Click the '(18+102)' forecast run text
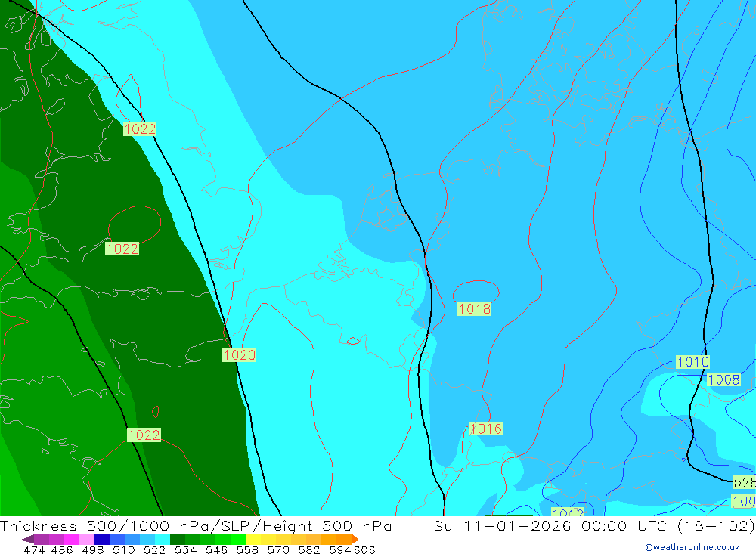 (x=715, y=525)
